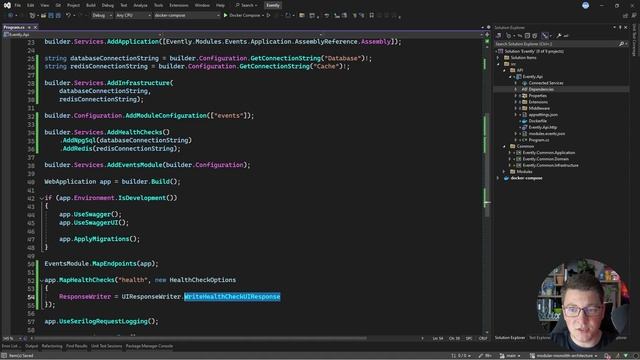The width and height of the screenshot is (640, 360).
Task: Collapse the if IsDevelopment code block
Action: tap(41, 198)
